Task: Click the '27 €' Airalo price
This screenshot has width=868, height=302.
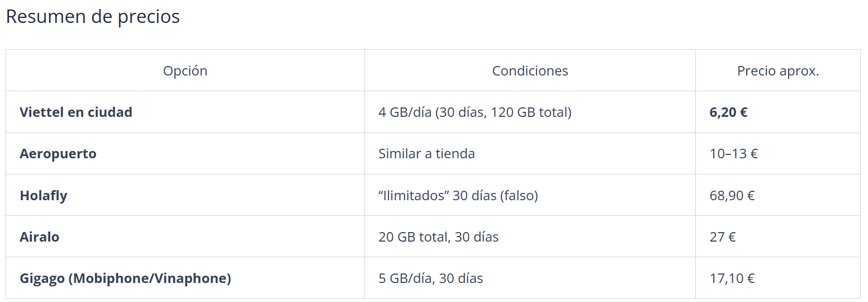Action: [x=723, y=237]
